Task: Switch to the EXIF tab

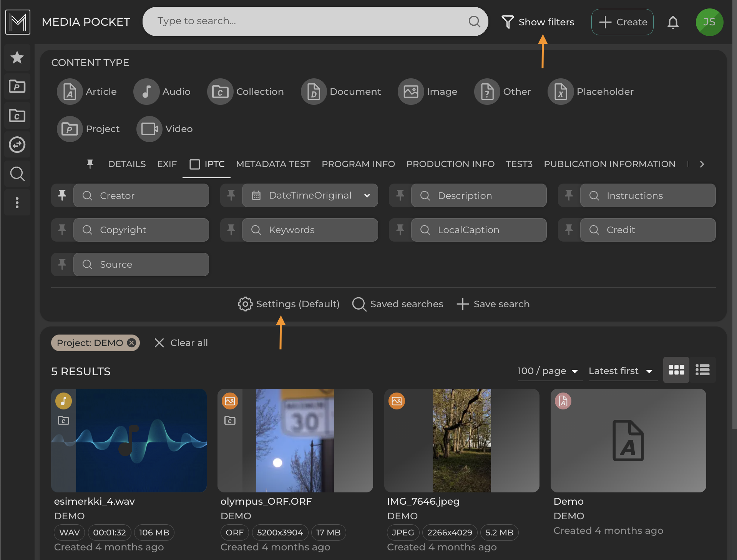Action: pyautogui.click(x=167, y=164)
